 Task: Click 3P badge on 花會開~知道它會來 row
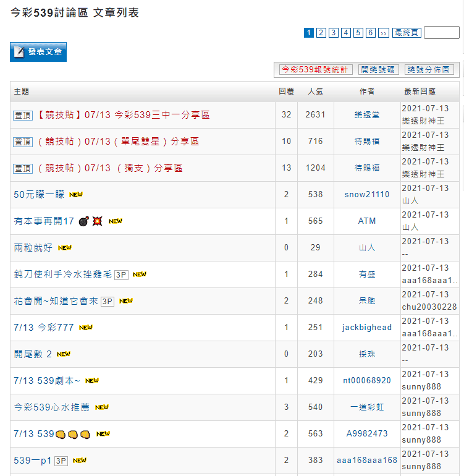108,302
